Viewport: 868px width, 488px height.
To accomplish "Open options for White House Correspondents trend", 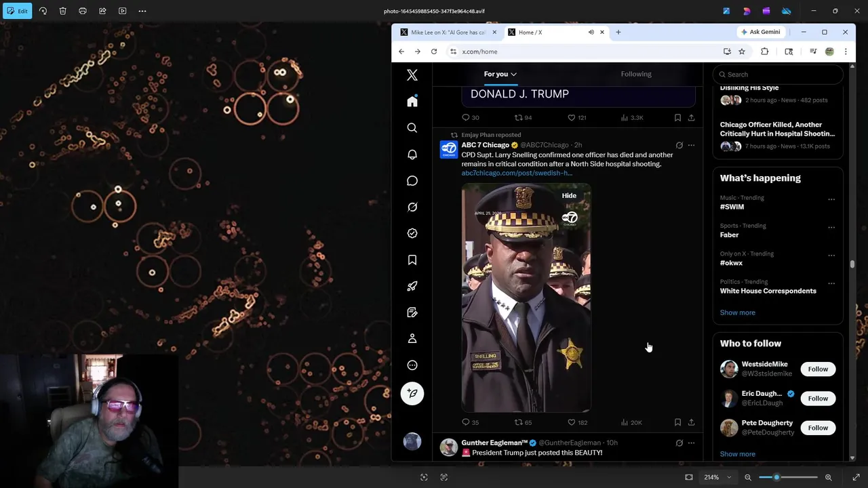I will click(x=831, y=283).
